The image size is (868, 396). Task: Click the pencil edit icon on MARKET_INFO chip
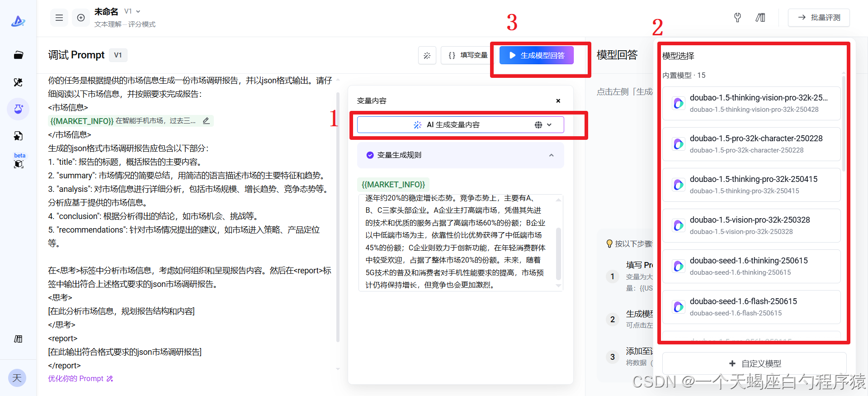pyautogui.click(x=206, y=121)
